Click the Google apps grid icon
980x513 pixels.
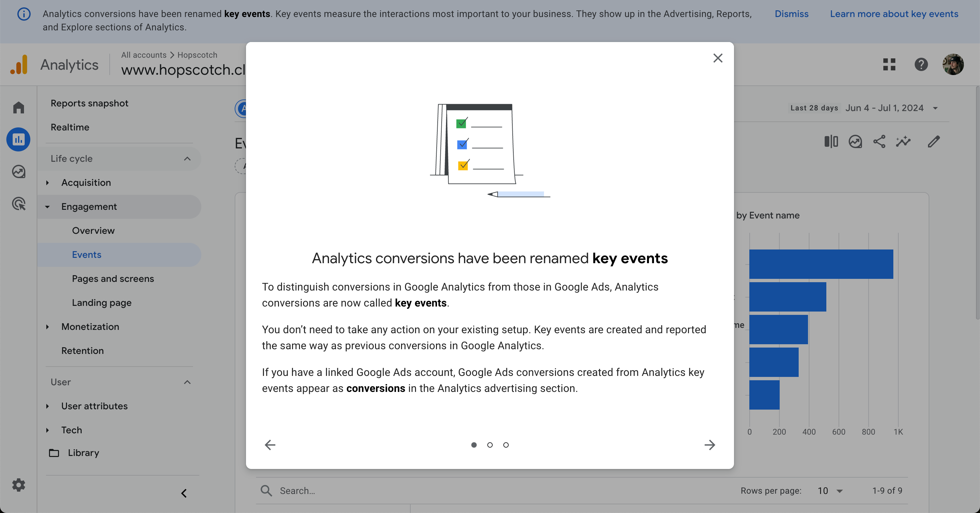pos(889,64)
